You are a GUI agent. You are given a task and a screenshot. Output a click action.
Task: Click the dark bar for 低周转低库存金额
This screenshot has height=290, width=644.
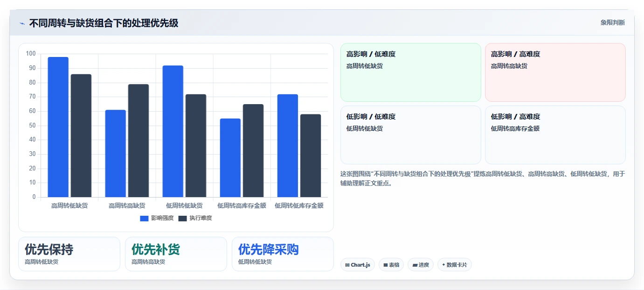311,156
